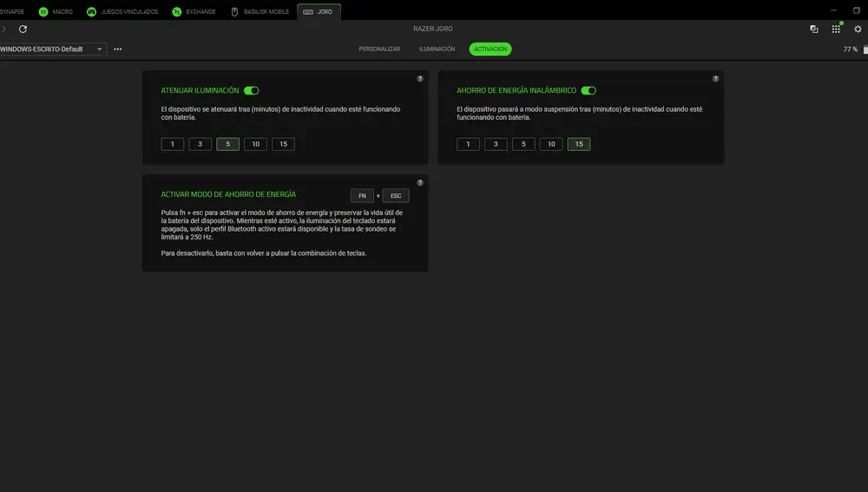Set dim lighting to 10 minutes

[x=255, y=144]
